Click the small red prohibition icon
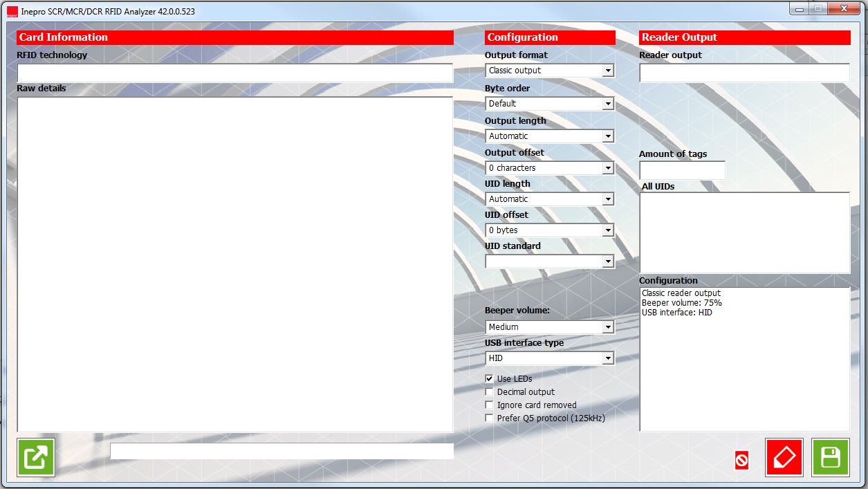Image resolution: width=868 pixels, height=489 pixels. click(742, 461)
